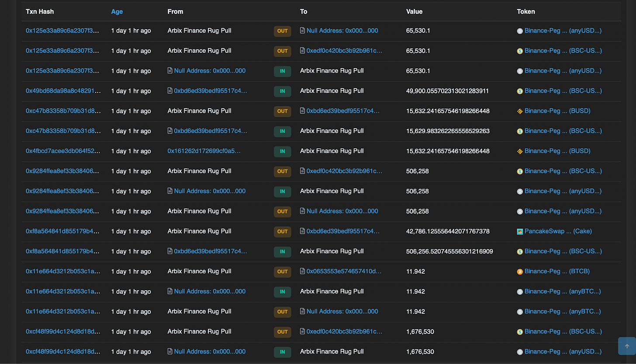The height and width of the screenshot is (364, 636).
Task: Click value 1,676,530 in the anyUSD row
Action: [x=420, y=352]
